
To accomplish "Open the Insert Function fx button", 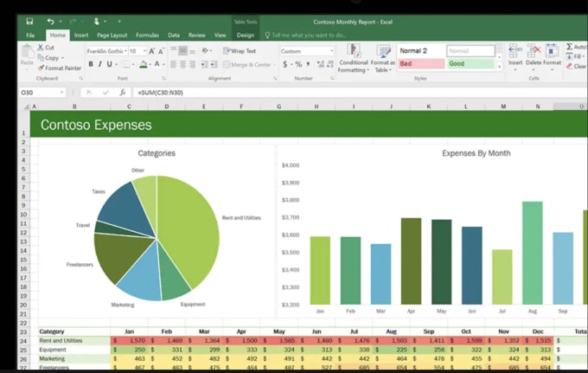I will [123, 93].
